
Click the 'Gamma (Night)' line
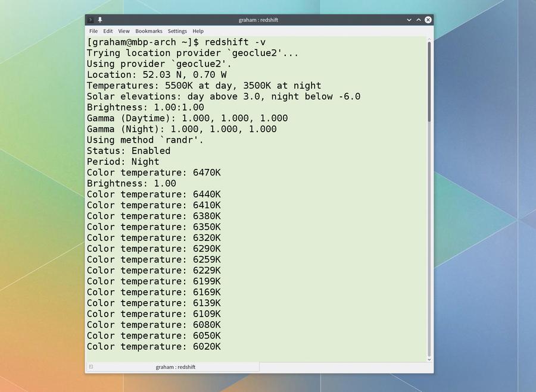click(182, 129)
